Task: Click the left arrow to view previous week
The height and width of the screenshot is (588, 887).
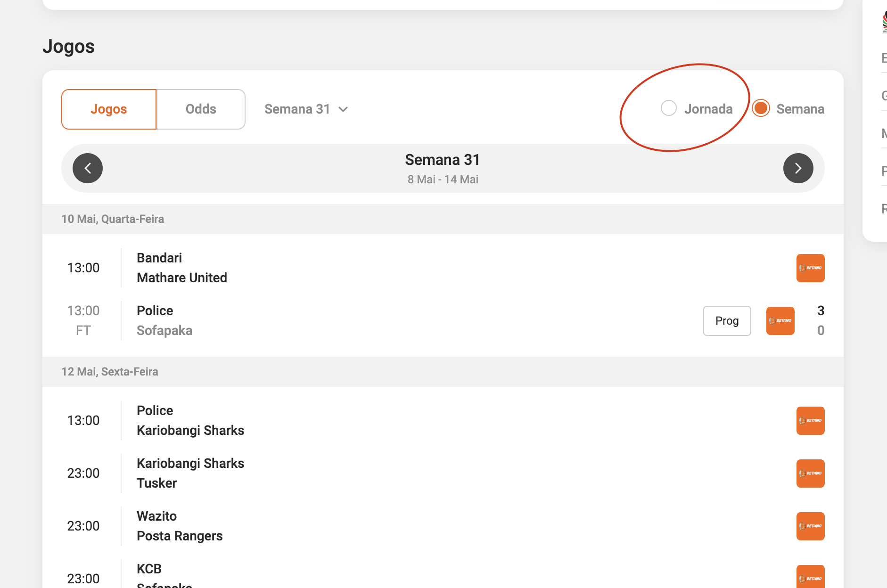Action: (x=88, y=168)
